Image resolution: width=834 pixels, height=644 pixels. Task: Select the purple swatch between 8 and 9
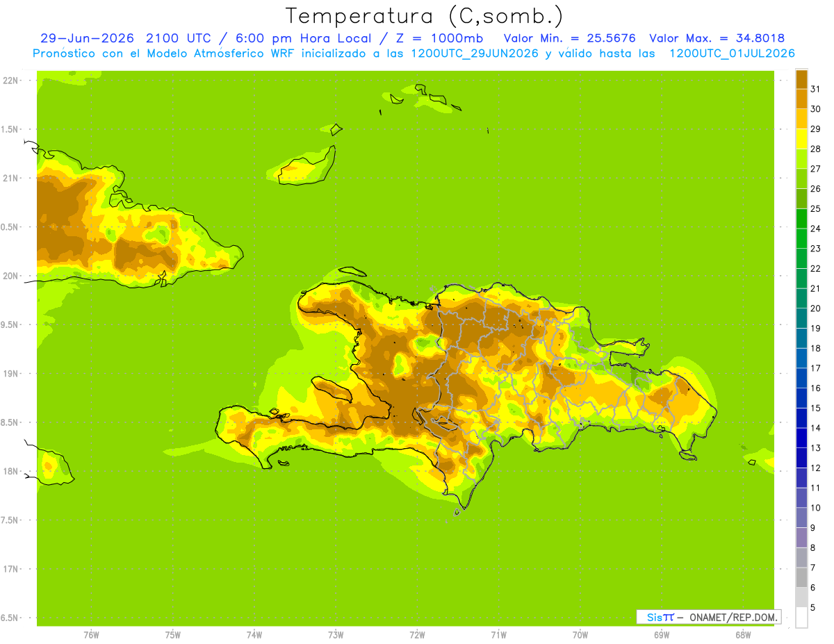click(x=801, y=538)
